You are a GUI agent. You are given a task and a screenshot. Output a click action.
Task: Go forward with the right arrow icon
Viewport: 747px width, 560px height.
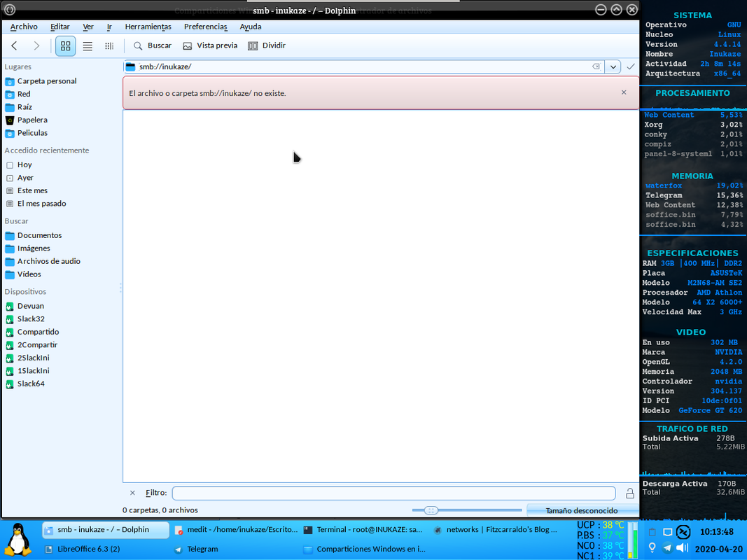coord(36,45)
